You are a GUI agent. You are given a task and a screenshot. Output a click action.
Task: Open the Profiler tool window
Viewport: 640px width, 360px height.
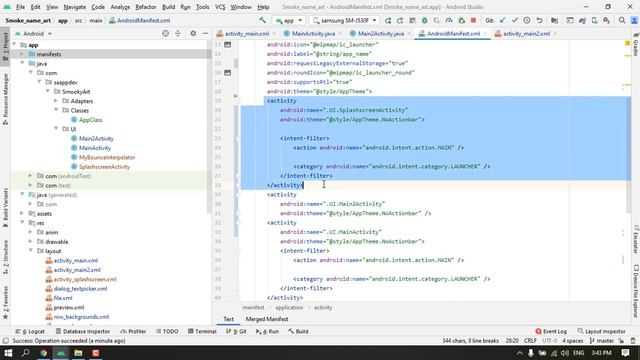tap(133, 331)
